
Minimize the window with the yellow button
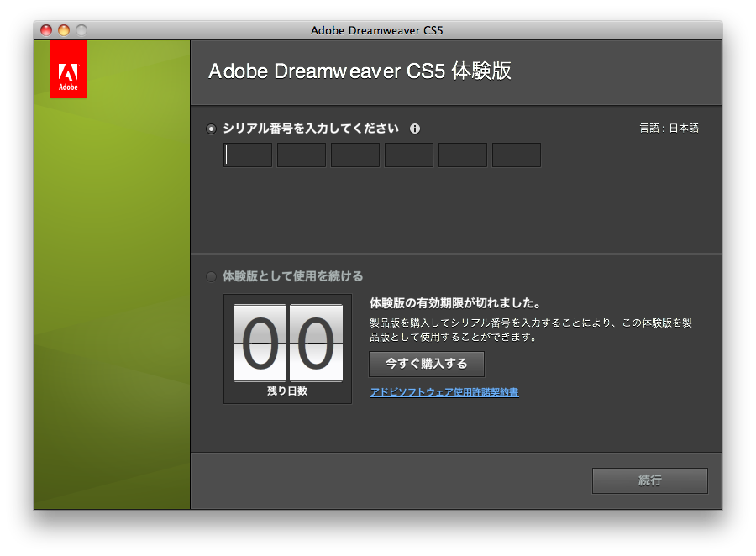[x=64, y=30]
